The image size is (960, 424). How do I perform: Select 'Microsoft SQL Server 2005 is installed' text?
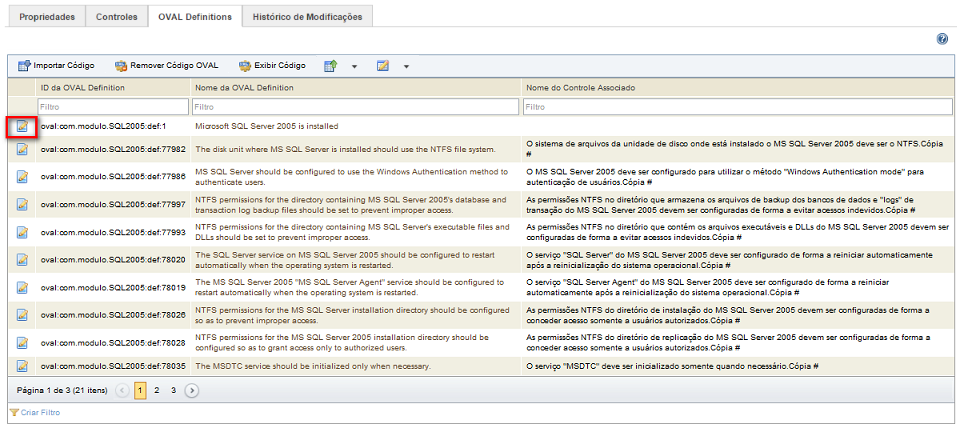pos(267,127)
